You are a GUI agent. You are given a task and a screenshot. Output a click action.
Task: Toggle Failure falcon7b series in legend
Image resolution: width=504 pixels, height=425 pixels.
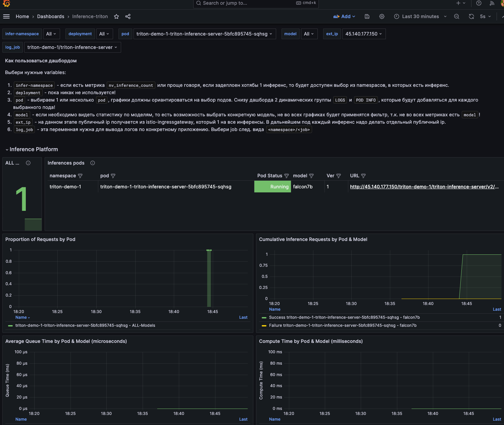pyautogui.click(x=343, y=325)
